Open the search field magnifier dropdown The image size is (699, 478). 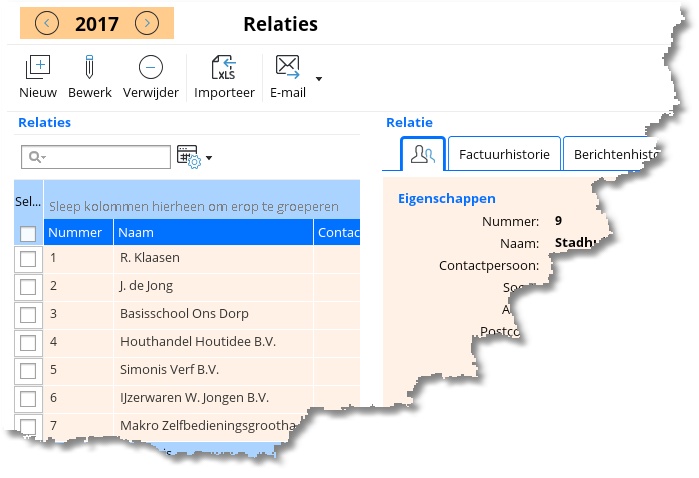(37, 157)
